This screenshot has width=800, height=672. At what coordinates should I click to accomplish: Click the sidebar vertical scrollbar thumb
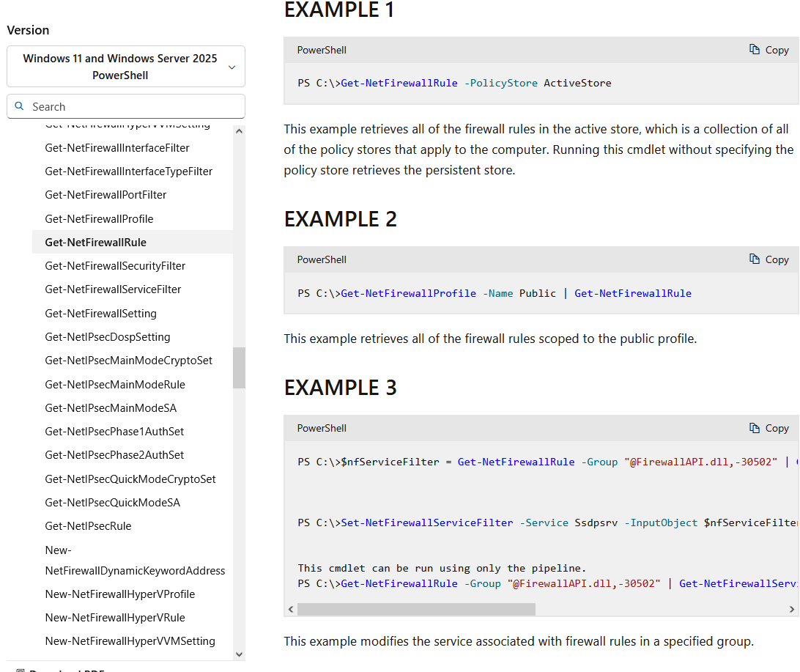239,368
